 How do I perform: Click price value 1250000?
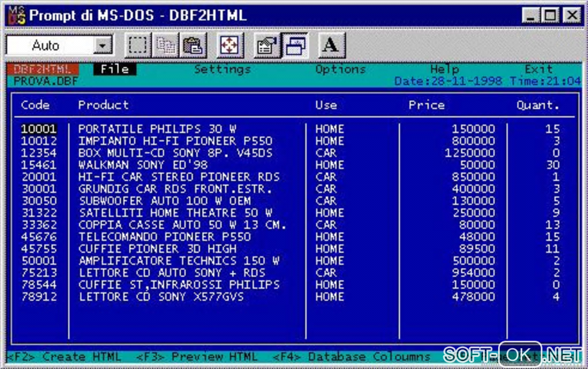(469, 153)
